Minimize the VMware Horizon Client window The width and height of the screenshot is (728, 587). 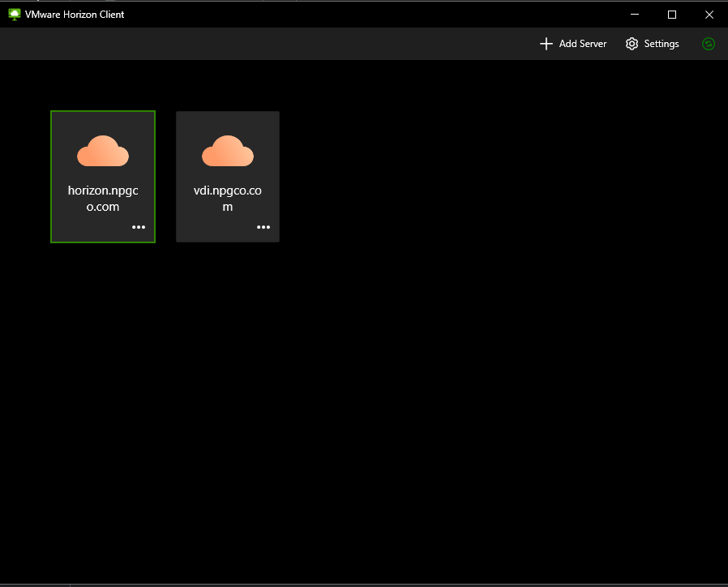pyautogui.click(x=635, y=15)
